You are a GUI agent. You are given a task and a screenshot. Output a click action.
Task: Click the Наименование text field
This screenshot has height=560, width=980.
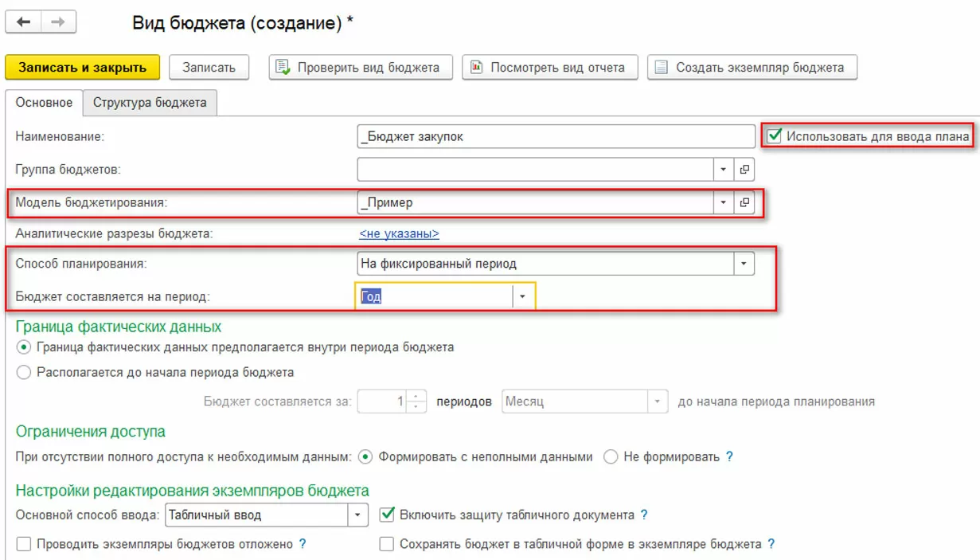(x=556, y=136)
